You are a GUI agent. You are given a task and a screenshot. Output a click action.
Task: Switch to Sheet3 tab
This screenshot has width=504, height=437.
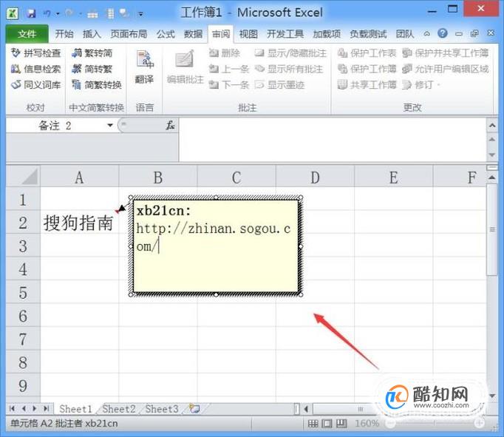(x=162, y=409)
